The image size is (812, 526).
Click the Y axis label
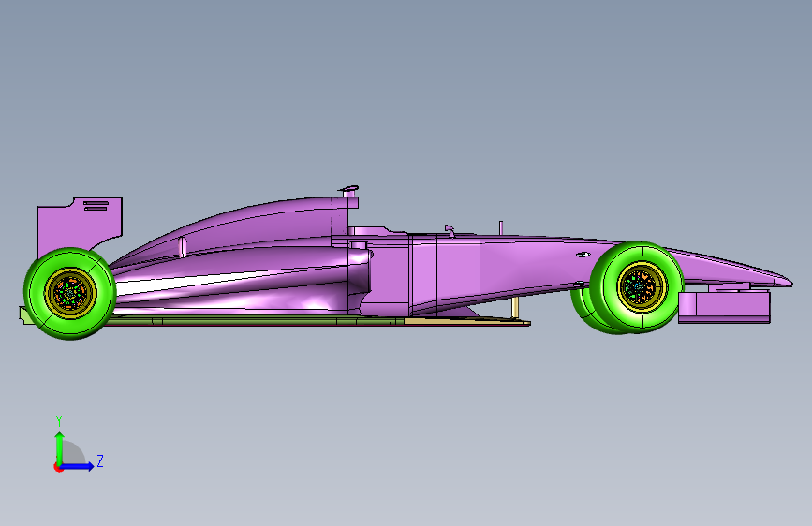coord(59,421)
